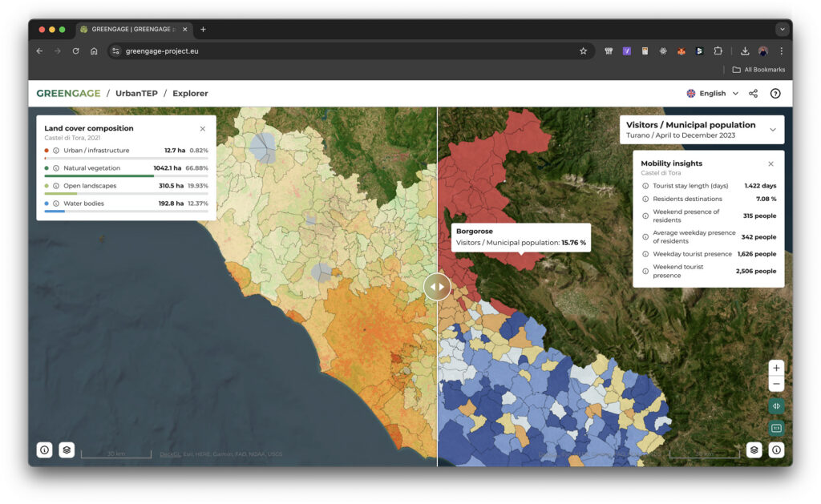Open the info icon at bottom right
821x504 pixels.
point(775,450)
